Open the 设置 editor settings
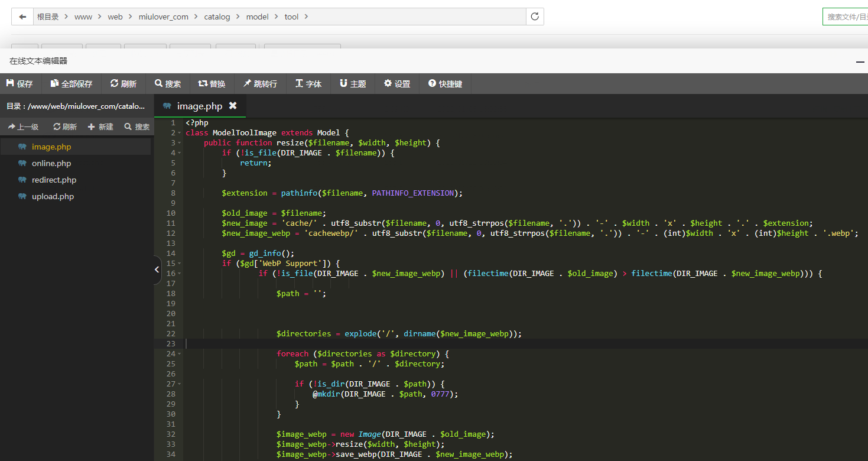The image size is (868, 461). click(x=397, y=84)
